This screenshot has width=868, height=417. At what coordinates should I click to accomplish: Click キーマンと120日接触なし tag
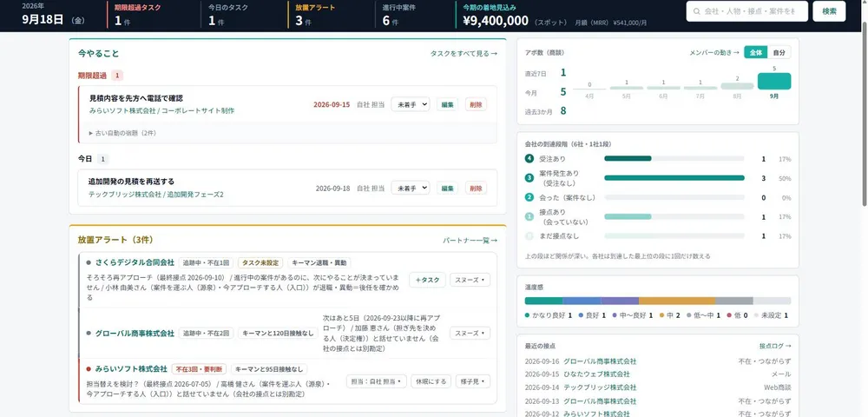[278, 334]
